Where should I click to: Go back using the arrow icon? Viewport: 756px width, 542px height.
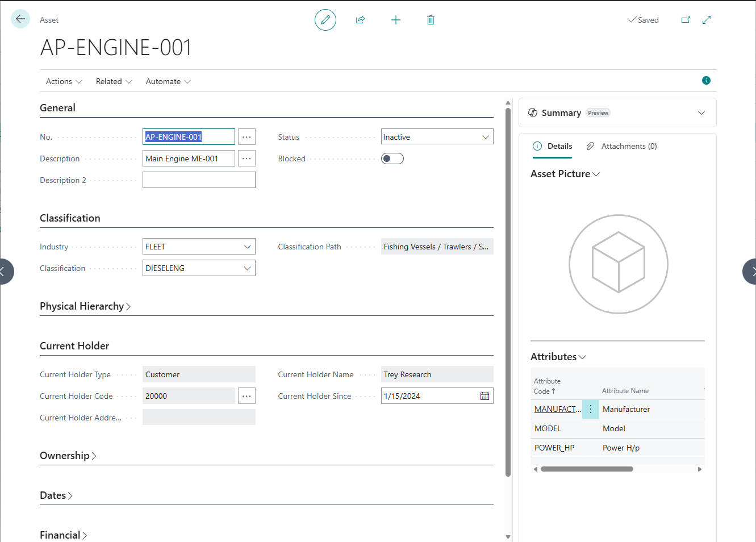(x=20, y=19)
